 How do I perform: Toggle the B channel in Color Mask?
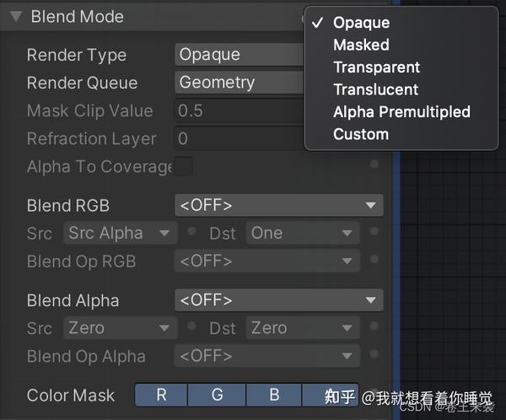pos(273,395)
